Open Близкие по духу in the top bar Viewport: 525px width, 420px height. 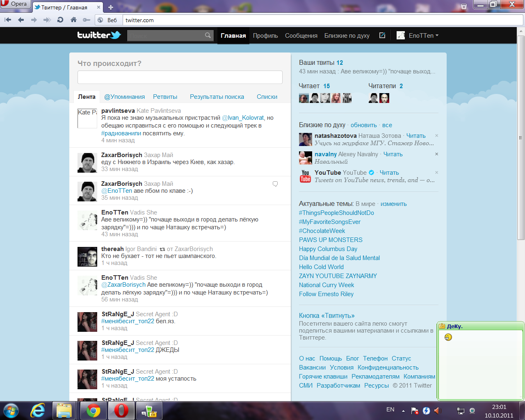click(x=347, y=35)
